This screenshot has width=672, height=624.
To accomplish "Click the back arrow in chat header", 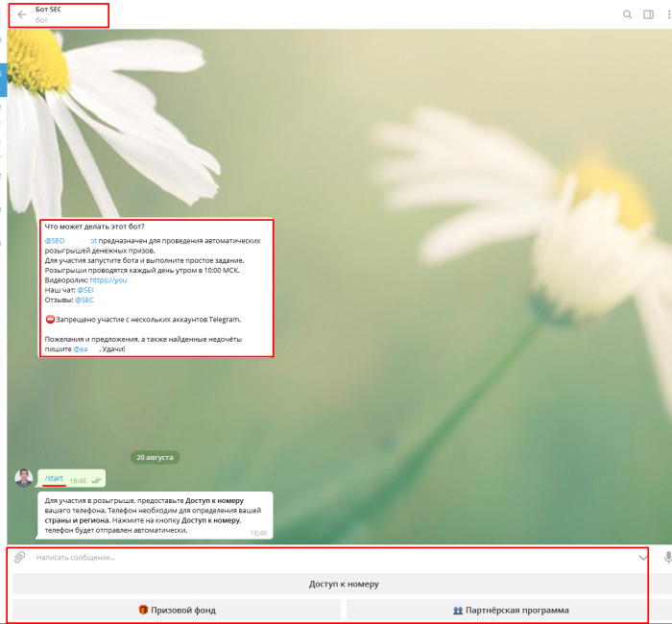I will tap(21, 14).
